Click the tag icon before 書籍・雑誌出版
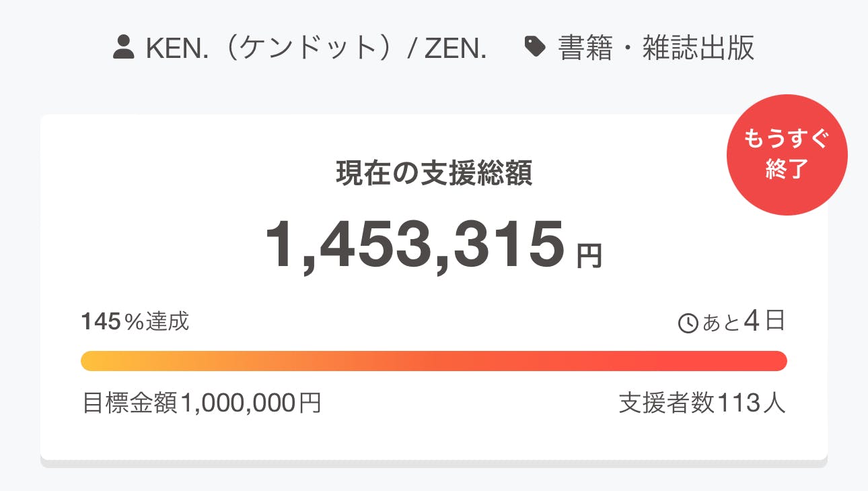868x491 pixels. tap(535, 47)
